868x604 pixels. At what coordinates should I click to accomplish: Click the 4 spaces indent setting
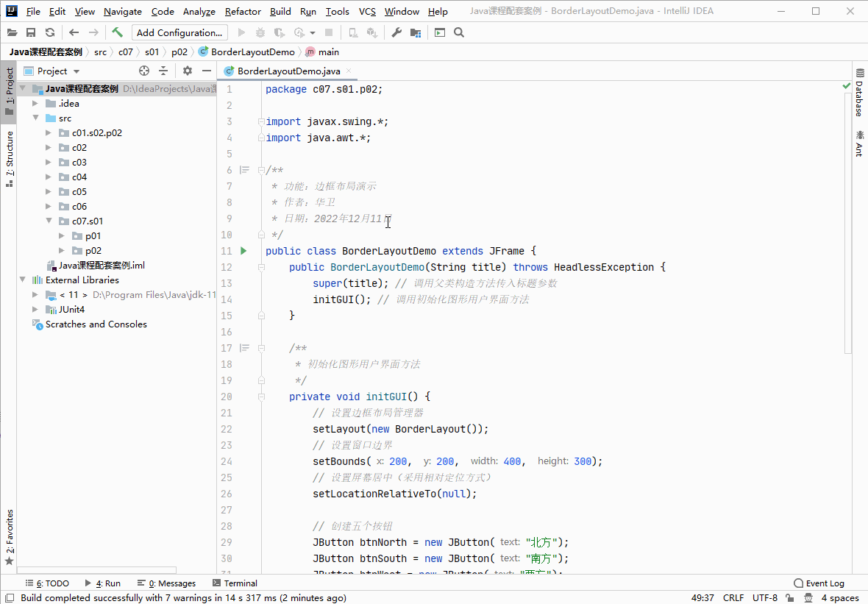(840, 598)
